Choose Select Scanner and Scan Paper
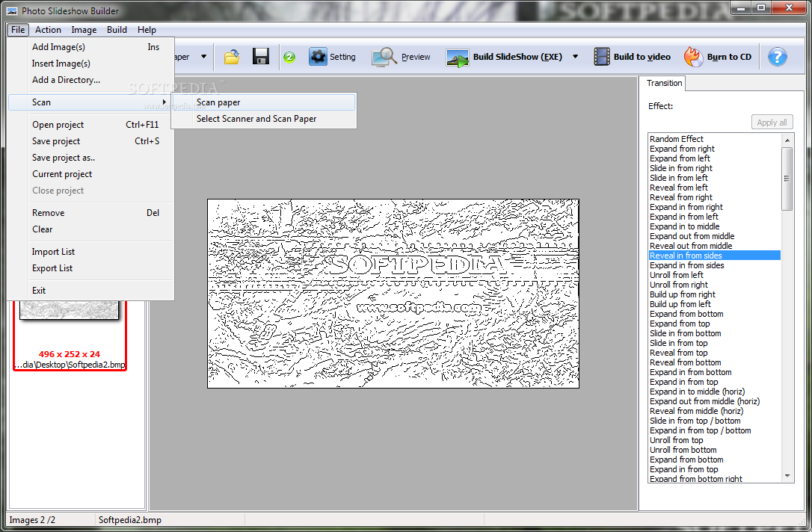 [x=264, y=119]
